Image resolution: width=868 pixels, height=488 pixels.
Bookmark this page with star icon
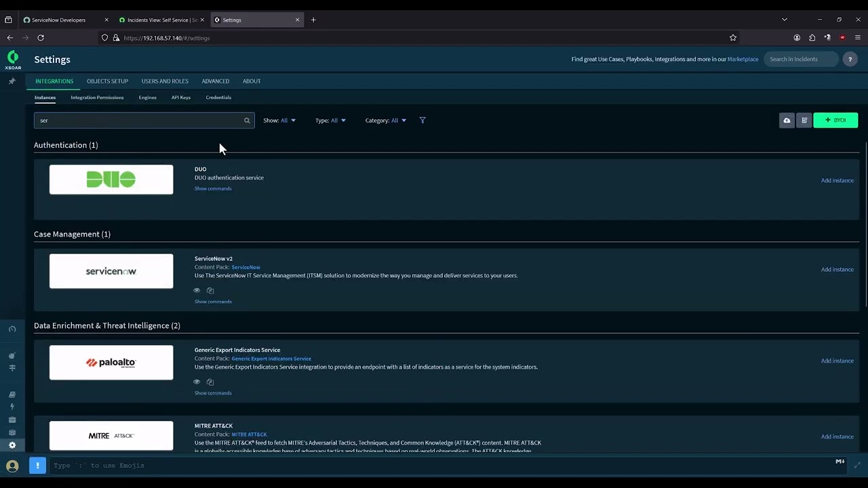tap(733, 38)
